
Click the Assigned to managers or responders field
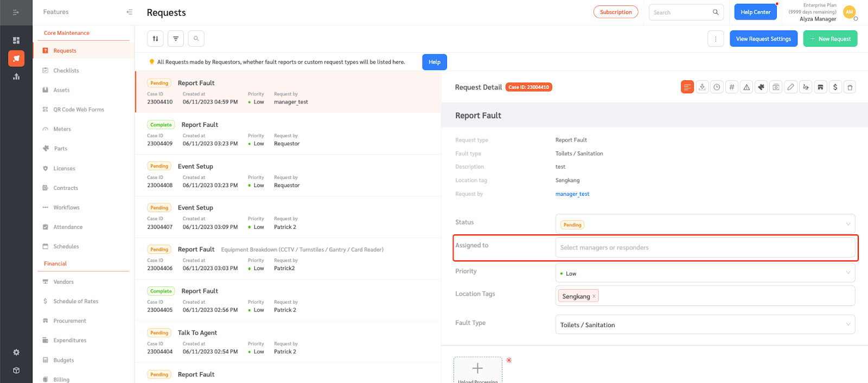point(705,247)
